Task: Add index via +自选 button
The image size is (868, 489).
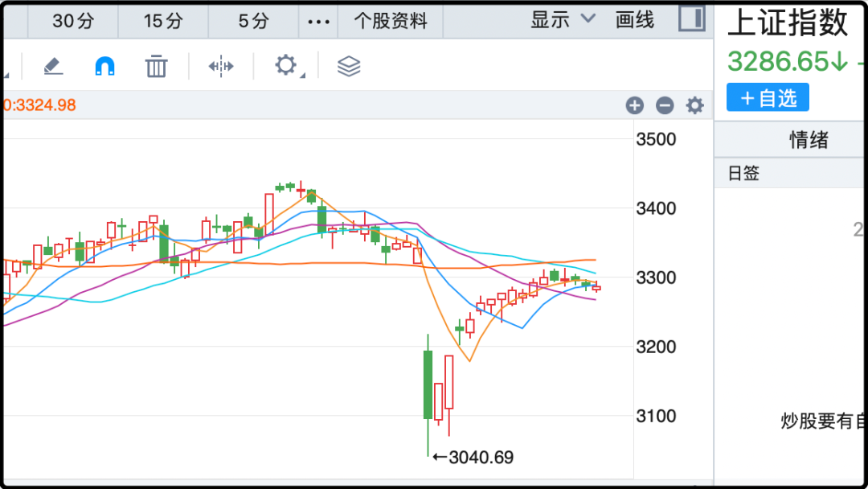Action: click(768, 98)
